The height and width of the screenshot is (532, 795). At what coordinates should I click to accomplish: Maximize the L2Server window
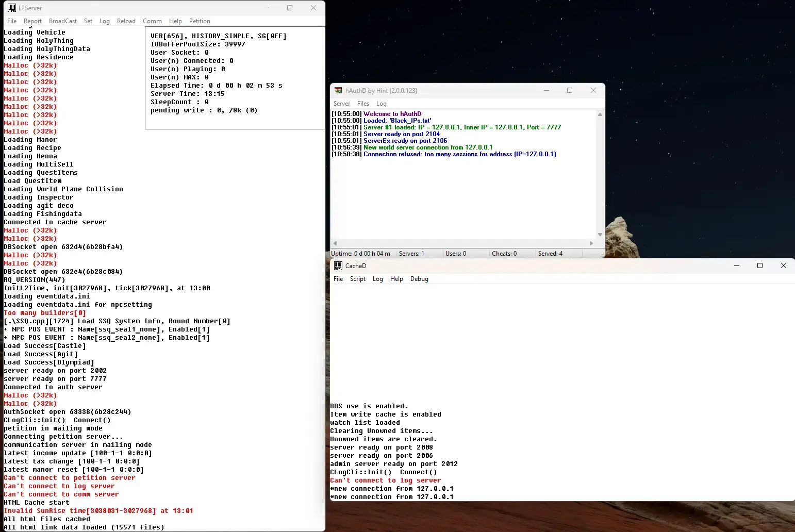[x=290, y=8]
